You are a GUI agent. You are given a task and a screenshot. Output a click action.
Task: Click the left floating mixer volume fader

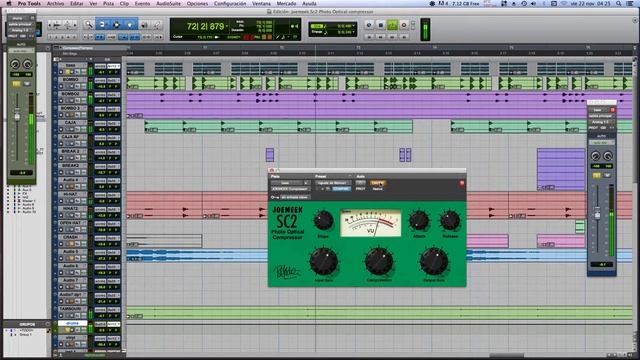17,116
